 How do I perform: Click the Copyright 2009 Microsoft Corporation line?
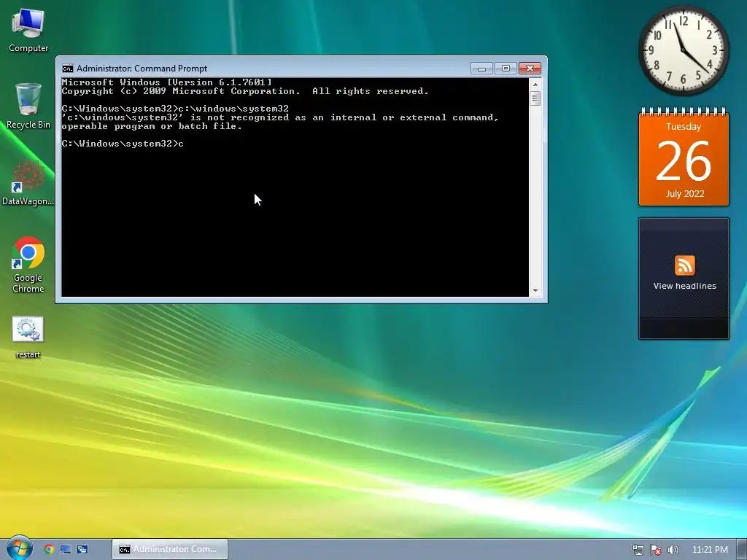coord(245,91)
